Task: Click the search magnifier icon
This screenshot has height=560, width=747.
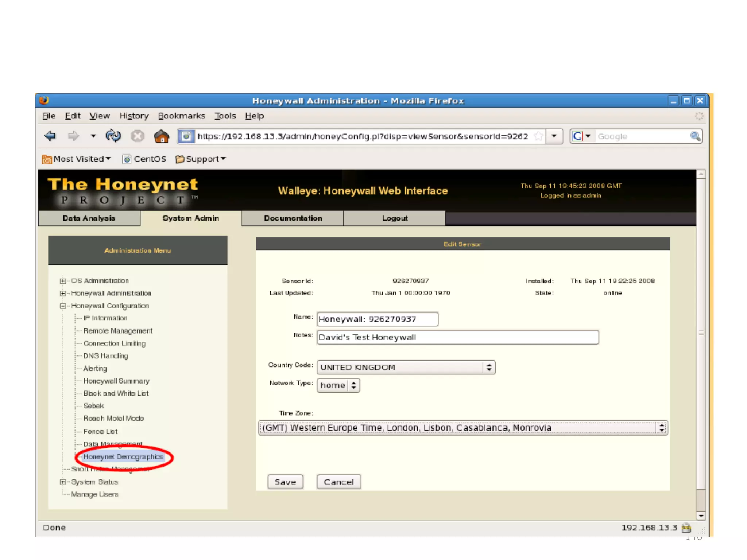Action: 695,136
